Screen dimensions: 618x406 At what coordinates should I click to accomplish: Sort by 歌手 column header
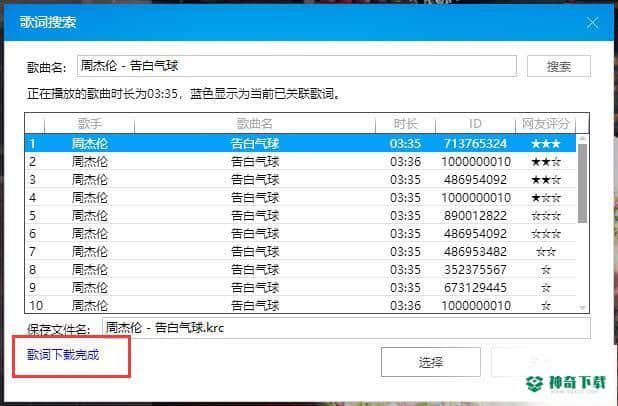[89, 124]
